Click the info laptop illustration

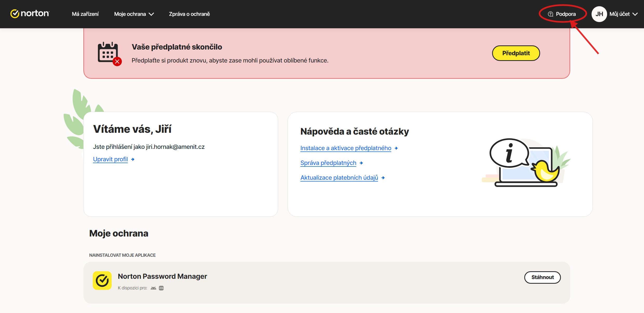(x=525, y=163)
